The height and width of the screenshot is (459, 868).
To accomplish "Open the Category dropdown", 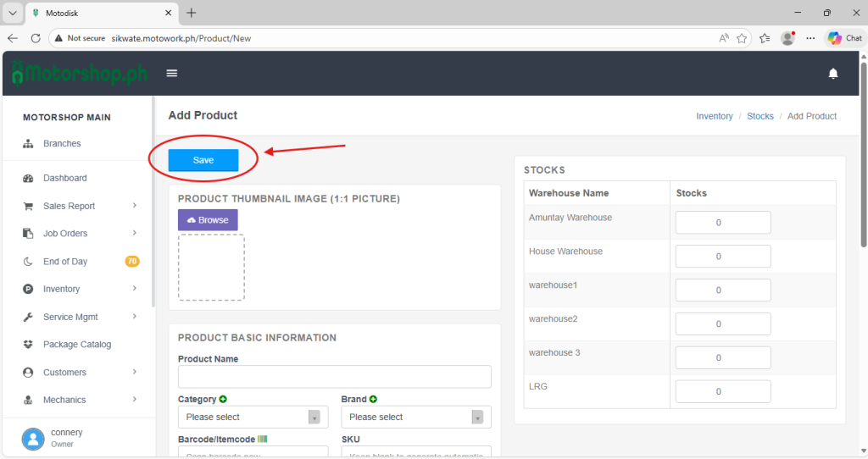I will 253,417.
